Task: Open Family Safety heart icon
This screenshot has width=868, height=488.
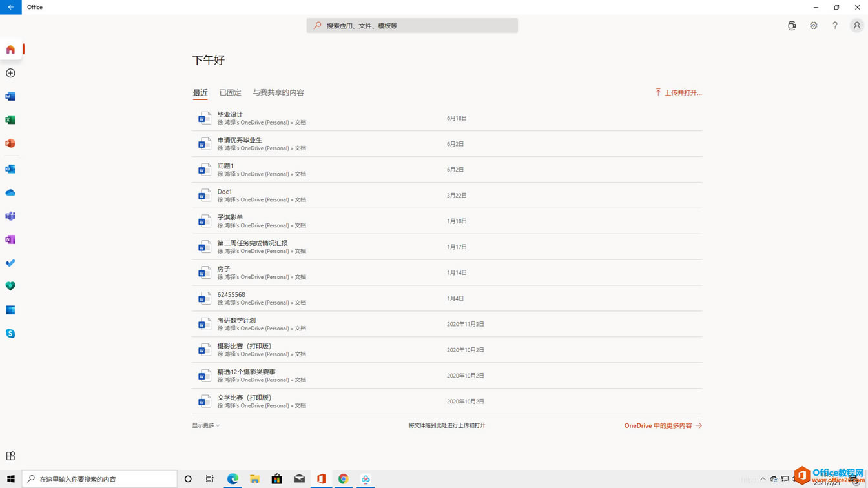Action: coord(10,286)
